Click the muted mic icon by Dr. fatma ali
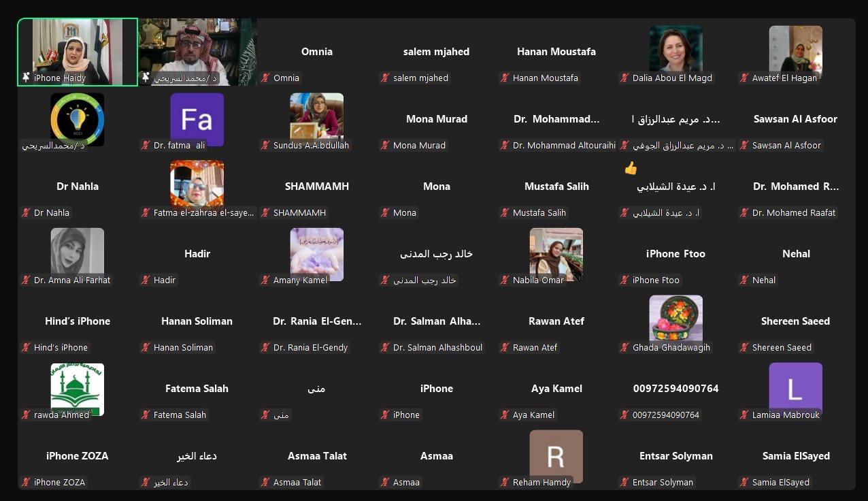Image resolution: width=868 pixels, height=501 pixels. pyautogui.click(x=146, y=145)
